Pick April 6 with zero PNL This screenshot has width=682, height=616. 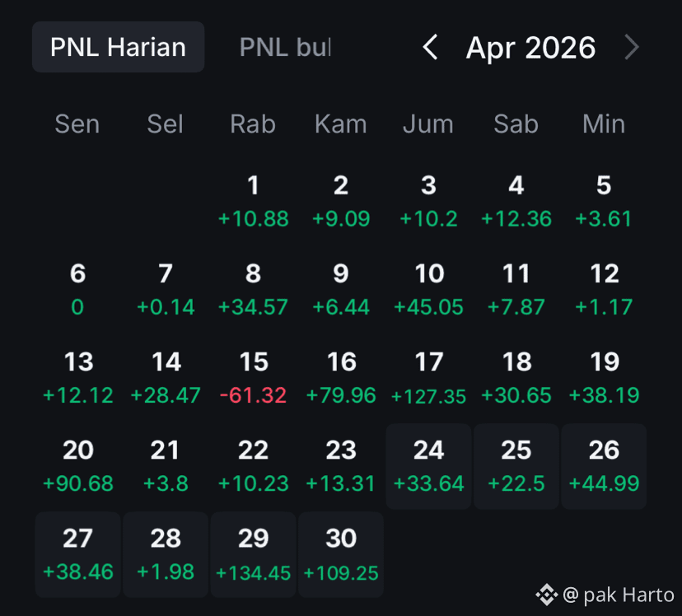click(x=78, y=290)
